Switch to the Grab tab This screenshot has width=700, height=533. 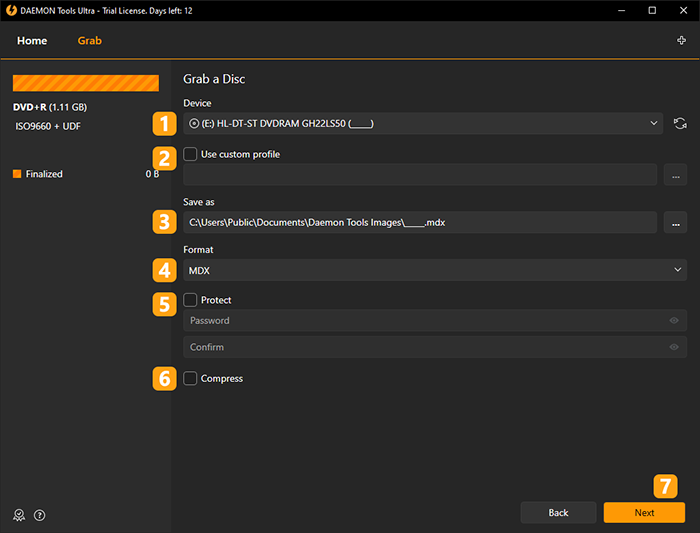(x=90, y=41)
